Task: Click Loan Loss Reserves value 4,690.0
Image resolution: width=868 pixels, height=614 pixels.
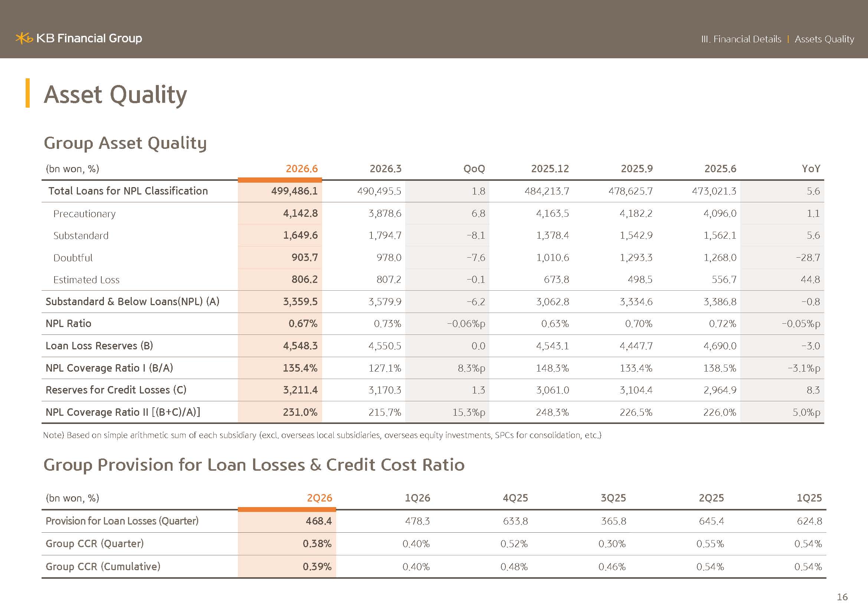Action: pos(720,346)
